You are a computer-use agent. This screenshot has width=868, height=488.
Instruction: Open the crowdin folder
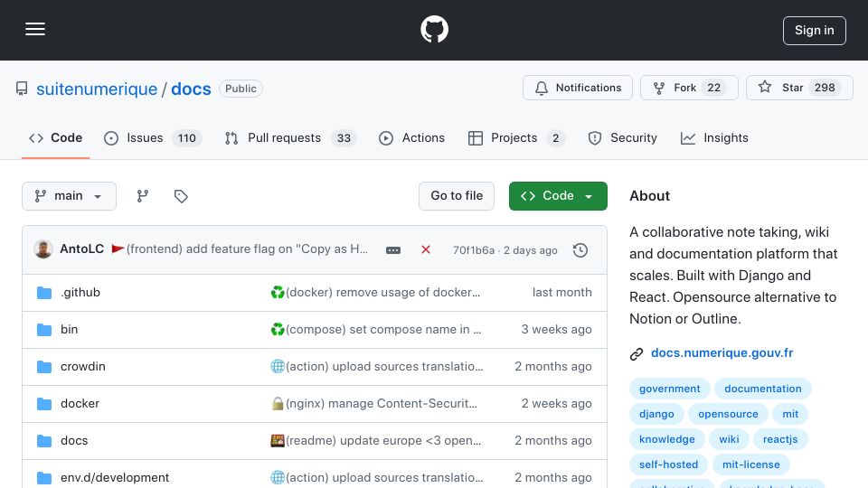(83, 366)
